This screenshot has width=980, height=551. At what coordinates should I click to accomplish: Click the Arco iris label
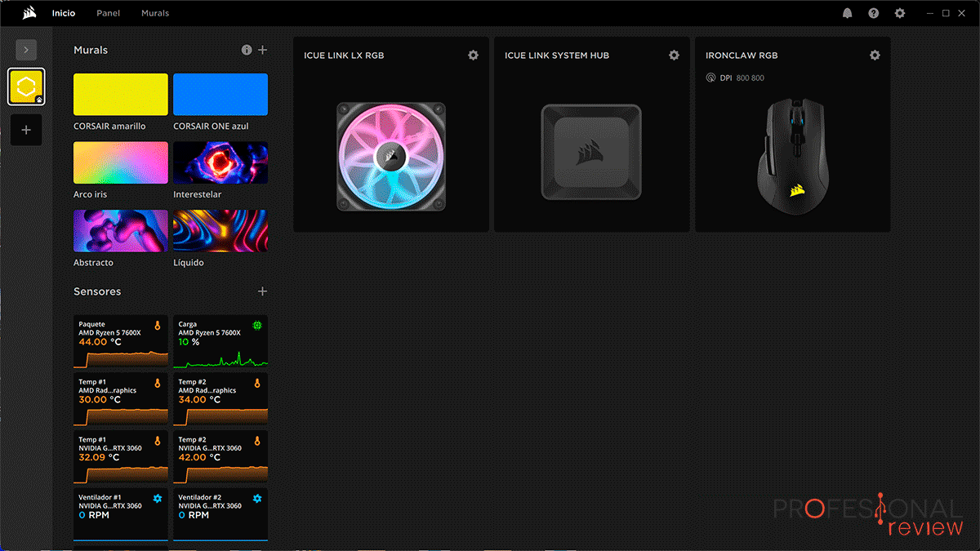pyautogui.click(x=90, y=195)
